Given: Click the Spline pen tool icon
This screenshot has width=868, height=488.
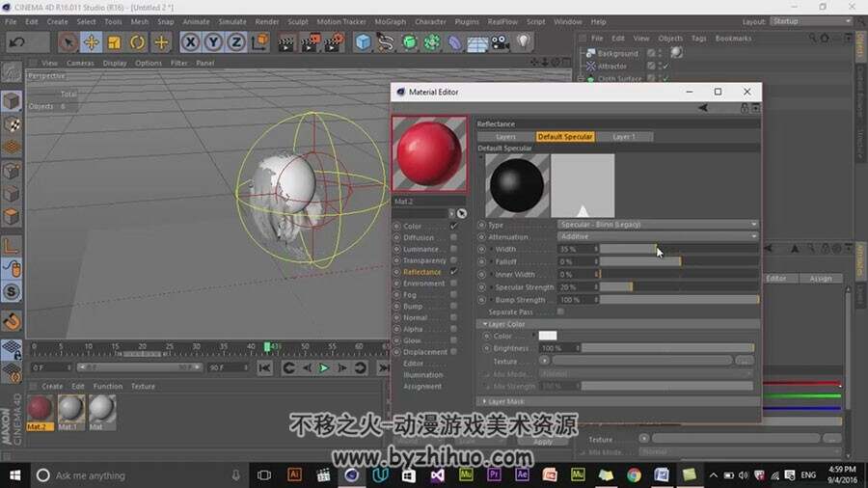Looking at the screenshot, I should 385,42.
